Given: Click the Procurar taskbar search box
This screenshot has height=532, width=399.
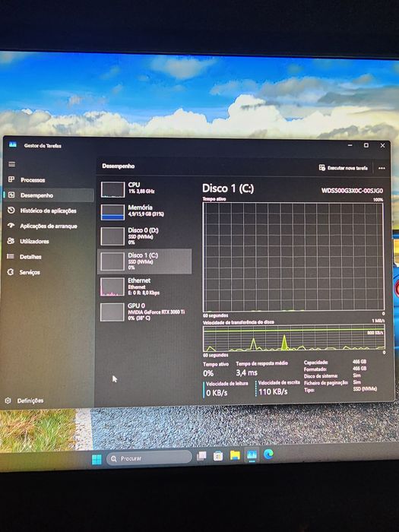Looking at the screenshot, I should click(x=149, y=458).
